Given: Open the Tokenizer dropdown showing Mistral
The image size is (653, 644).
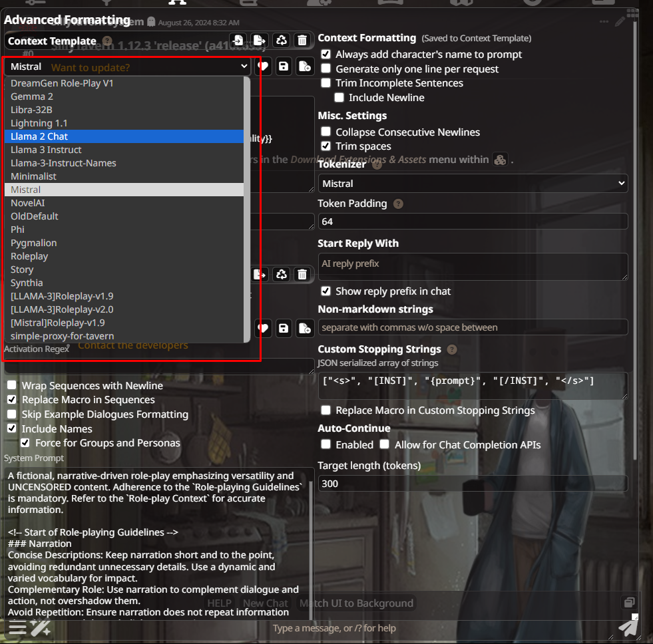Looking at the screenshot, I should point(473,184).
